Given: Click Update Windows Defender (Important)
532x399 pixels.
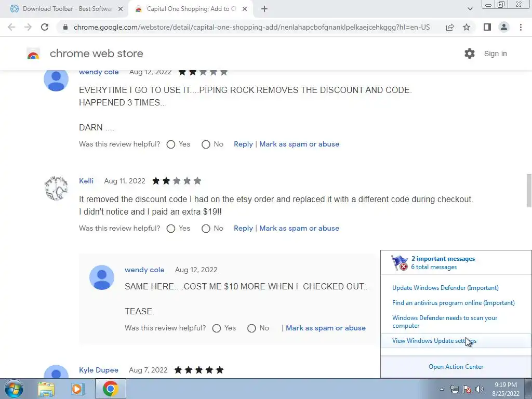Looking at the screenshot, I should (445, 288).
